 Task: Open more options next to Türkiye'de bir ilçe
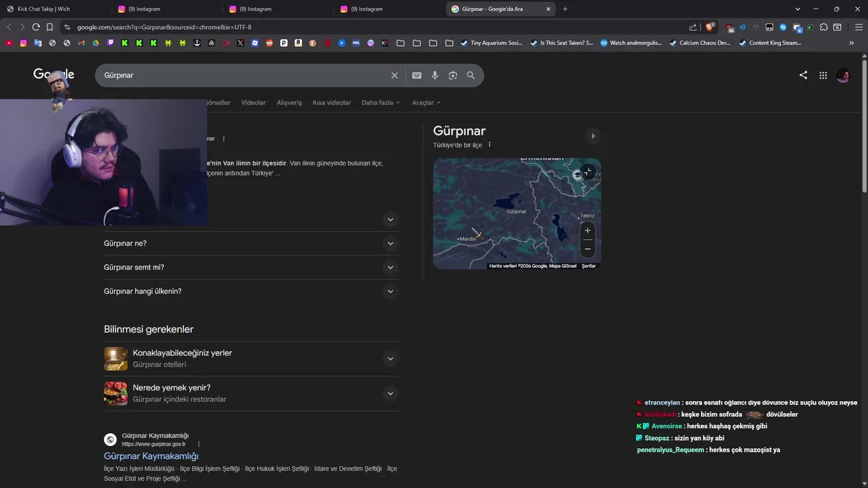pos(489,144)
